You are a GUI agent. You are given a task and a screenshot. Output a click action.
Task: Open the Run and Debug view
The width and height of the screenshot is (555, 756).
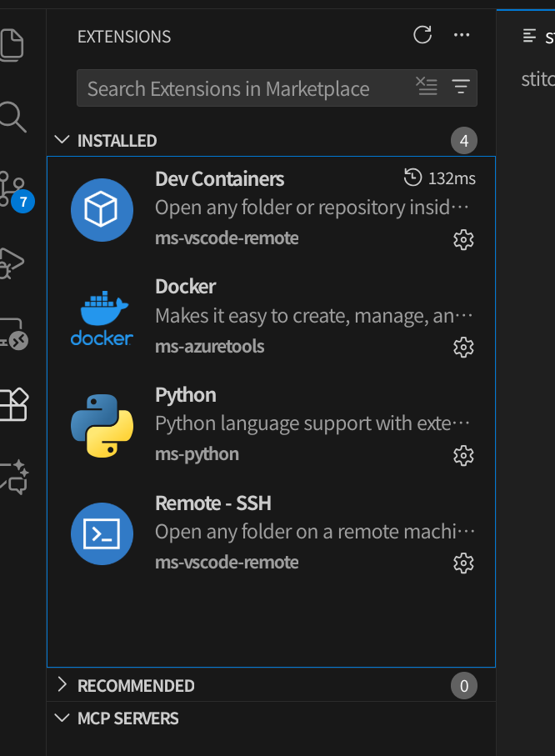[x=12, y=261]
